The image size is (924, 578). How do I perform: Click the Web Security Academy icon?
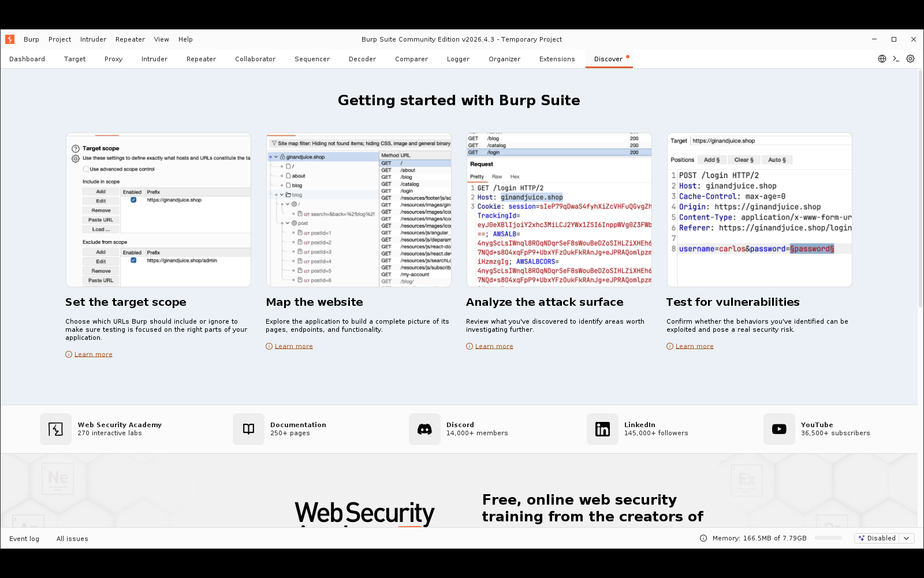(55, 429)
